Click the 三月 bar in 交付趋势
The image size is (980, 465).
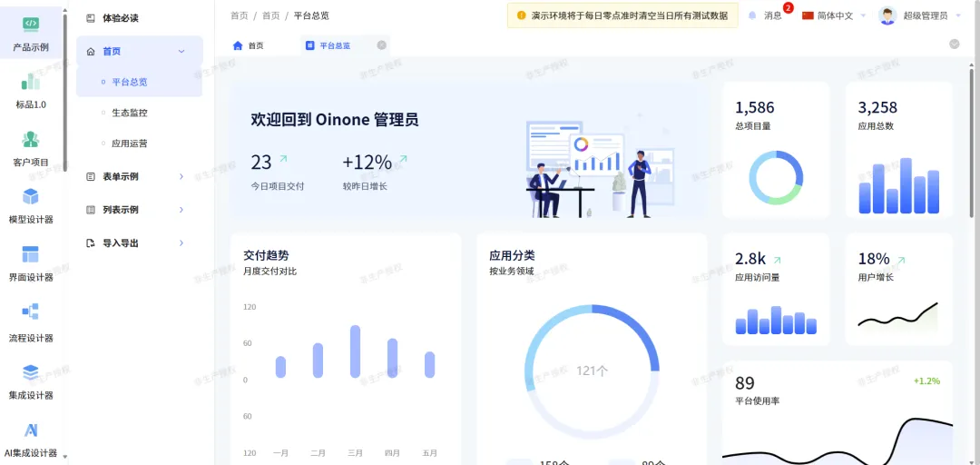(355, 351)
